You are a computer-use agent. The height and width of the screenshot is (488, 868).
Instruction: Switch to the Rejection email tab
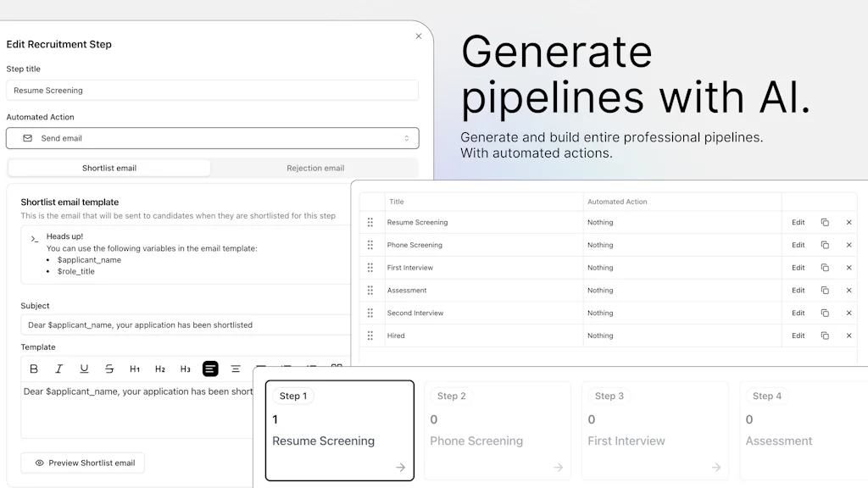pos(315,168)
